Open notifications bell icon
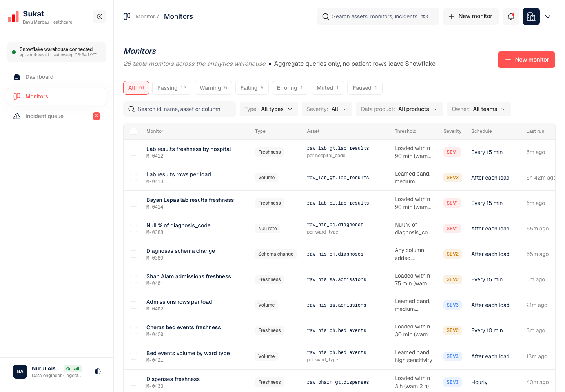Screen dimensions: 565x392 pos(511,16)
